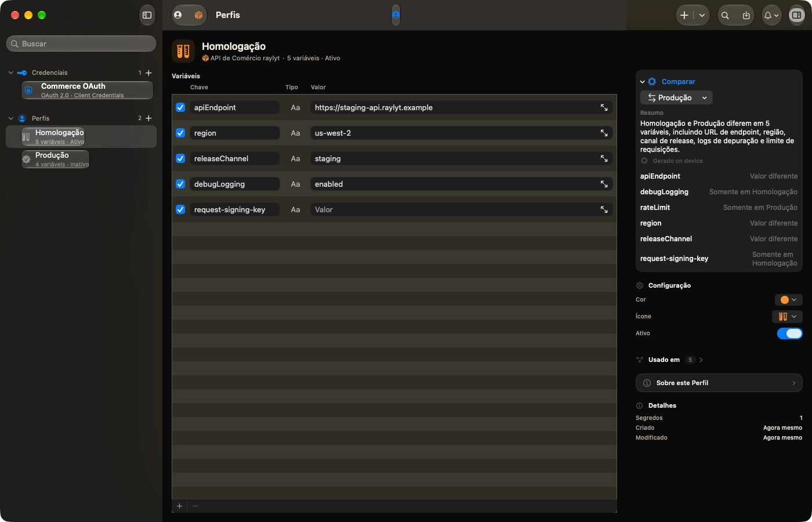Open the notifications bell icon

point(771,16)
